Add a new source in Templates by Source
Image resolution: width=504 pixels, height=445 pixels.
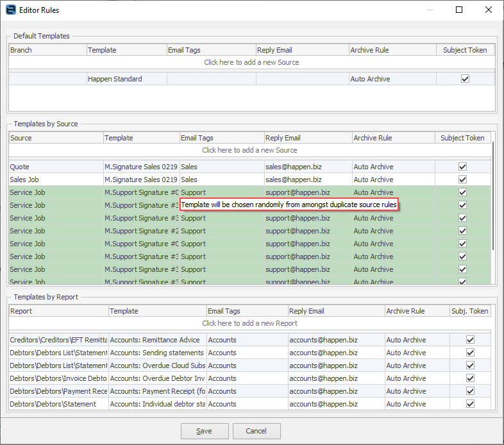point(249,150)
